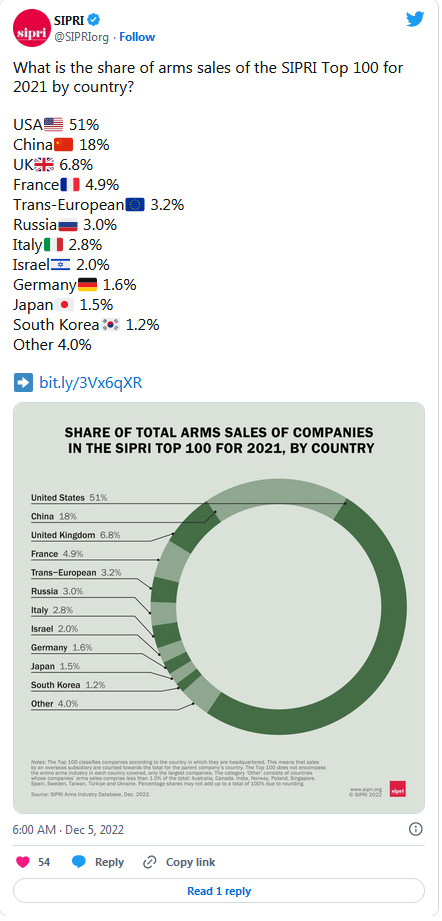Image resolution: width=442 pixels, height=921 pixels.
Task: Click the blue verified badge next to SIPRI
Action: point(92,20)
